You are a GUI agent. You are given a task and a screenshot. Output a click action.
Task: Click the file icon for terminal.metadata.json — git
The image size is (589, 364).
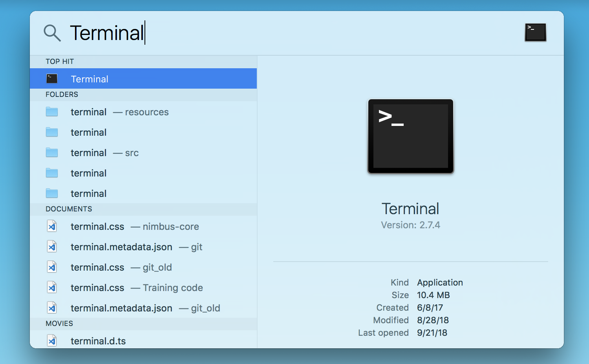[52, 247]
